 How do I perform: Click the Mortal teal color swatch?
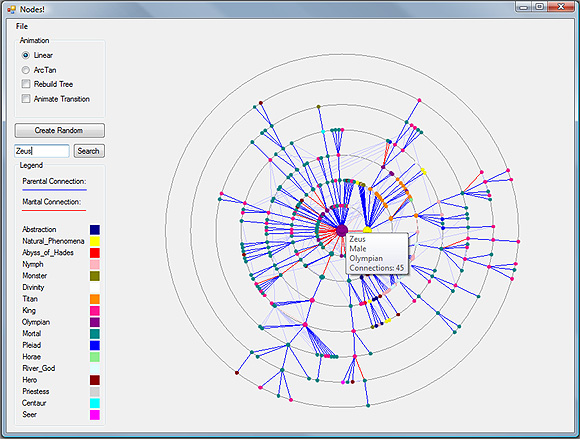coord(95,334)
